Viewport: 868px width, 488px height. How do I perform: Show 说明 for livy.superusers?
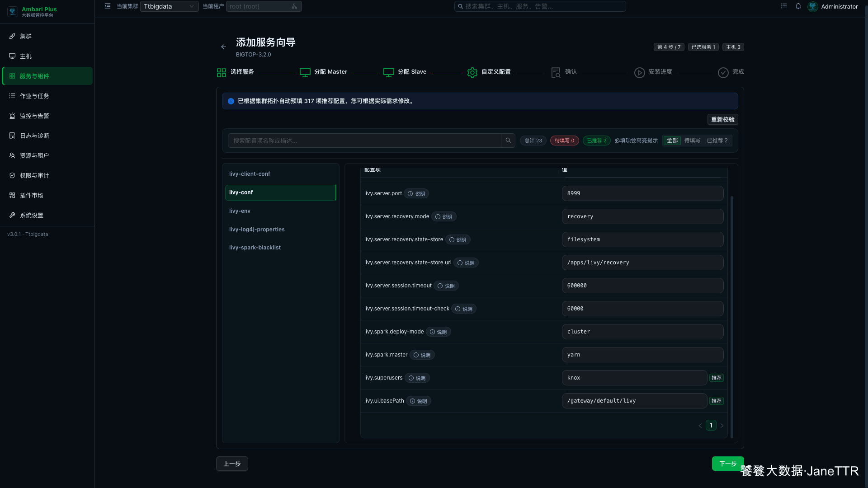pyautogui.click(x=417, y=378)
